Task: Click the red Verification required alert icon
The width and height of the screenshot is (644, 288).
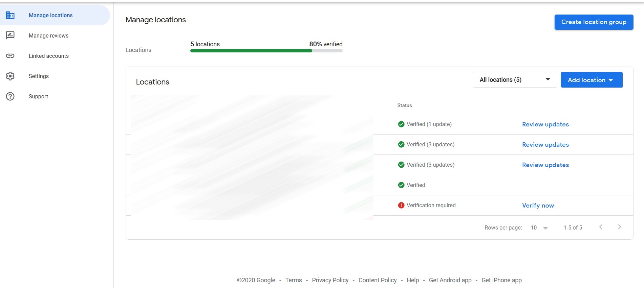Action: click(401, 205)
